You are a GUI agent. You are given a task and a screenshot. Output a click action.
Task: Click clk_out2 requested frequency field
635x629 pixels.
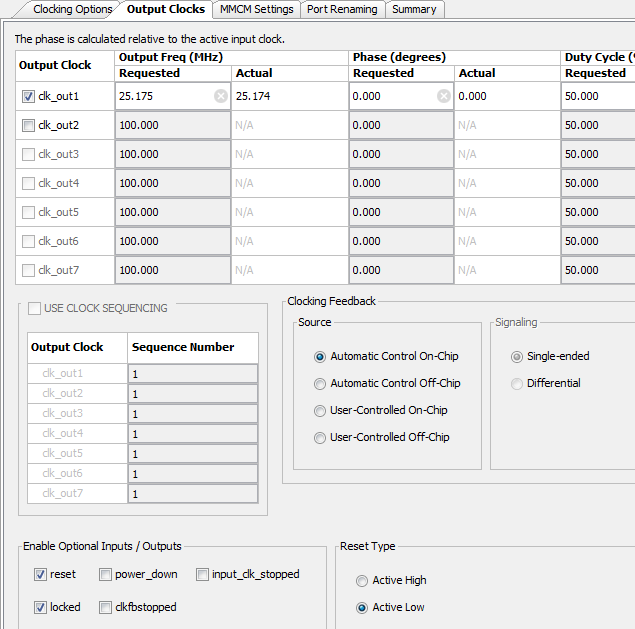pyautogui.click(x=173, y=125)
